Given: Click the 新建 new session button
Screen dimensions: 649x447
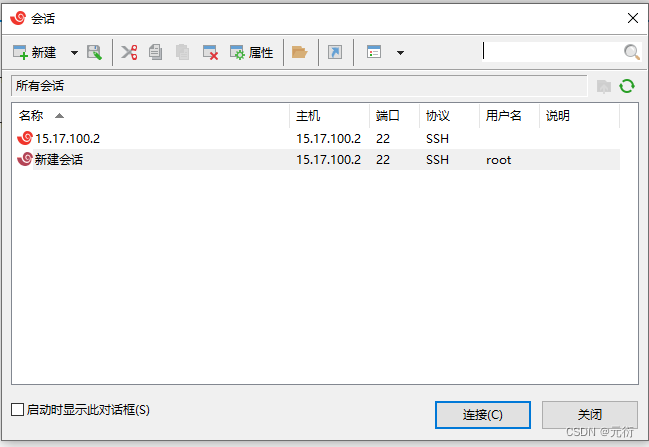Looking at the screenshot, I should [35, 53].
